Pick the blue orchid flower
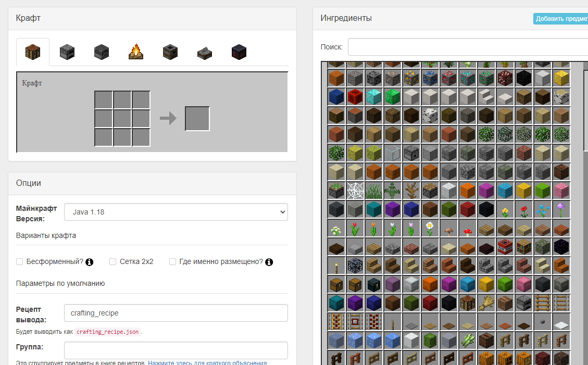The image size is (588, 365). [x=542, y=209]
